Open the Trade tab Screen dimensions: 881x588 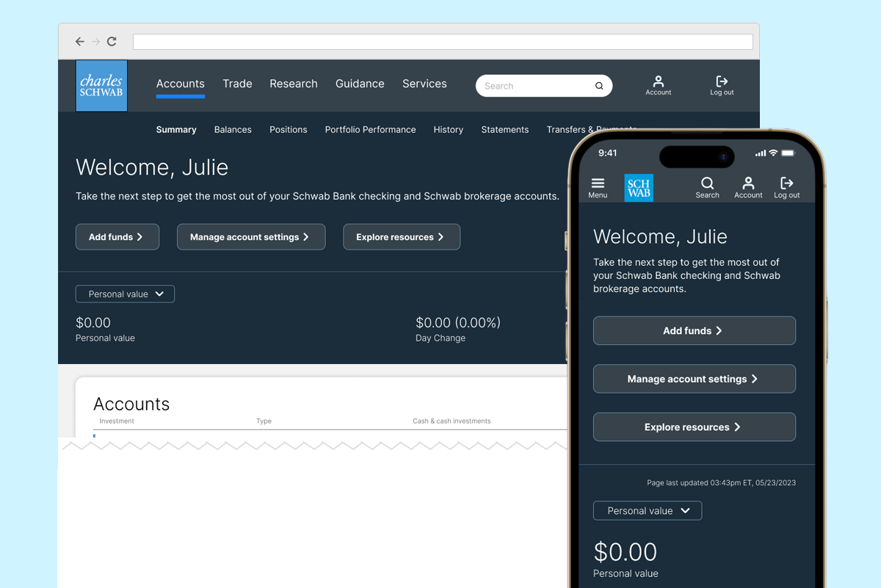237,84
